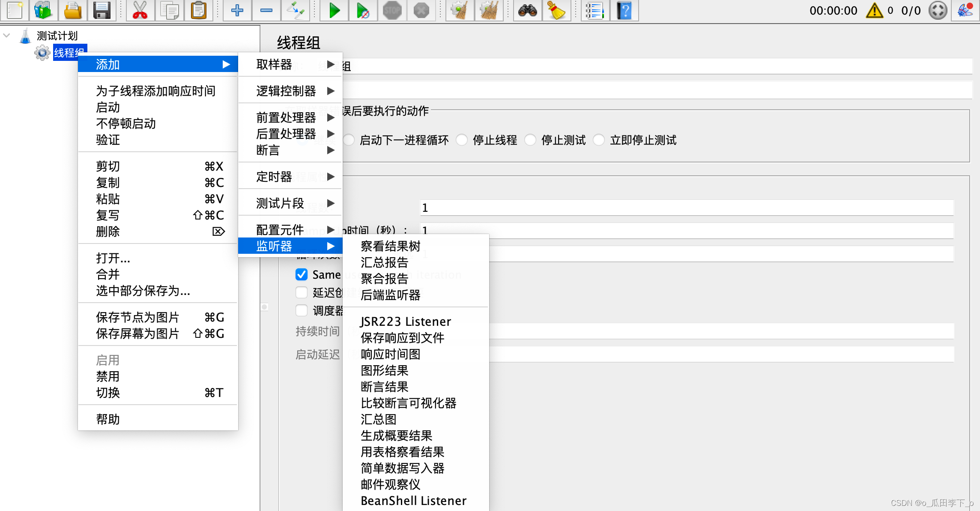This screenshot has width=980, height=511.
Task: Click the binoculars Search icon
Action: 527,10
